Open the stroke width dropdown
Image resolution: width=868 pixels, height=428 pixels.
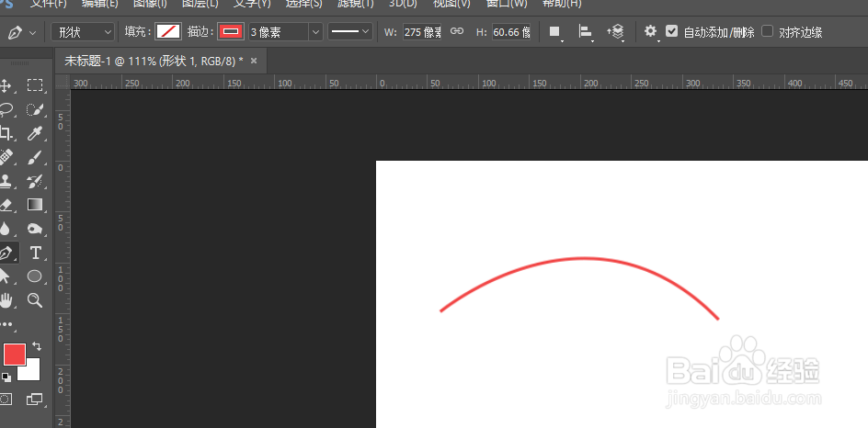tap(315, 32)
